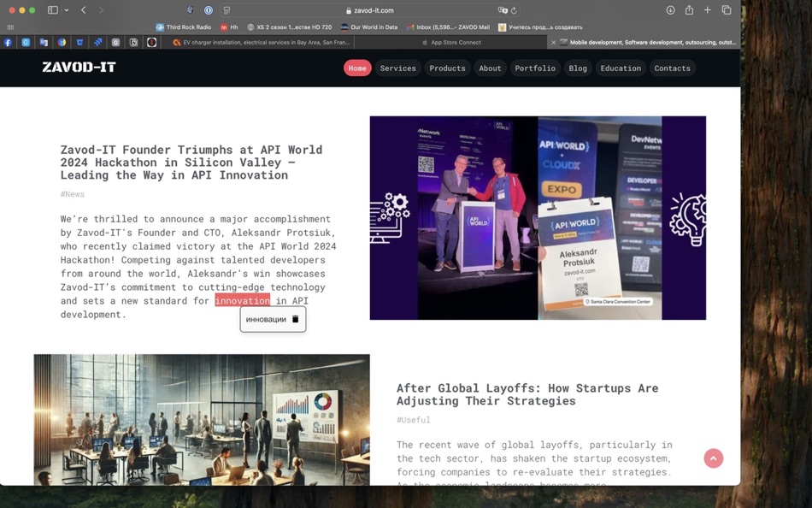Click the Home navigation button
Screen dimensions: 812x508
[357, 68]
